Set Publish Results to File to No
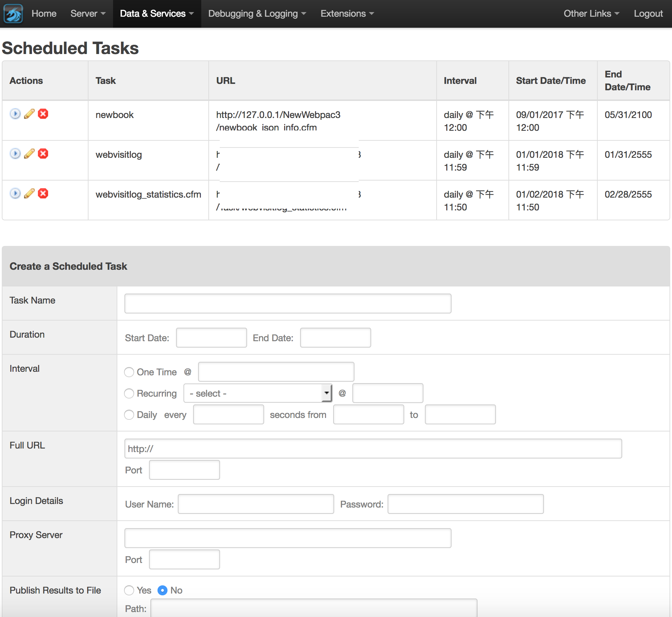Image resolution: width=672 pixels, height=617 pixels. (x=162, y=590)
